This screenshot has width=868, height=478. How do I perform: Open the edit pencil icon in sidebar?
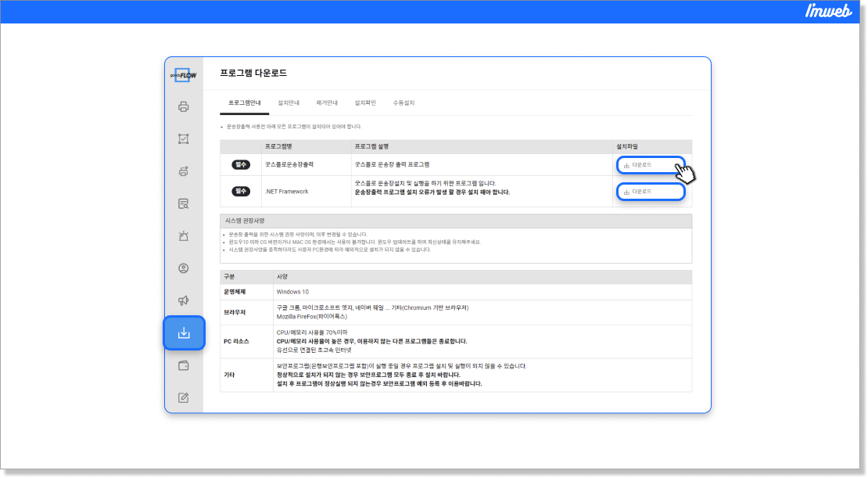pyautogui.click(x=183, y=397)
